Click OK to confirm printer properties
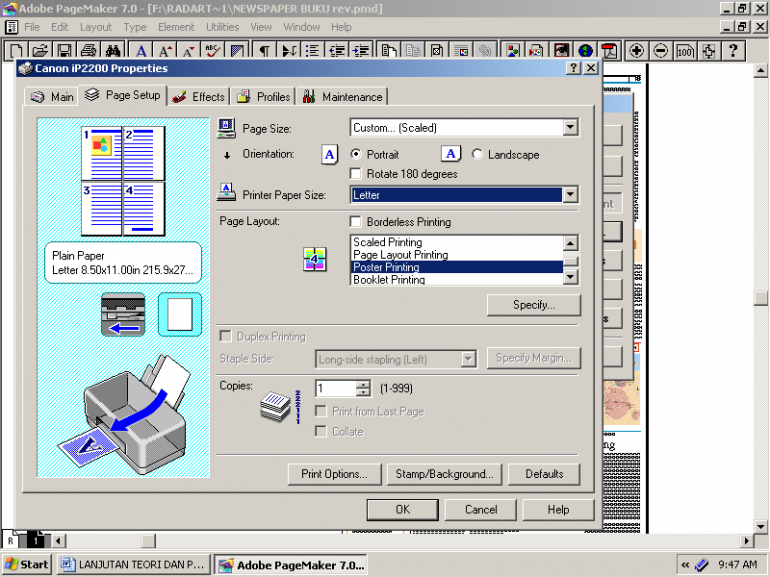 click(x=403, y=510)
